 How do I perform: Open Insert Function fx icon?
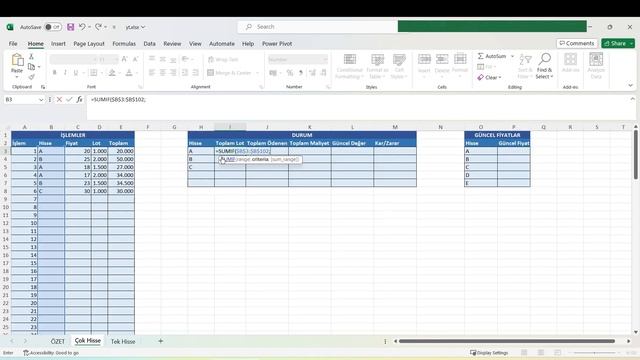79,100
